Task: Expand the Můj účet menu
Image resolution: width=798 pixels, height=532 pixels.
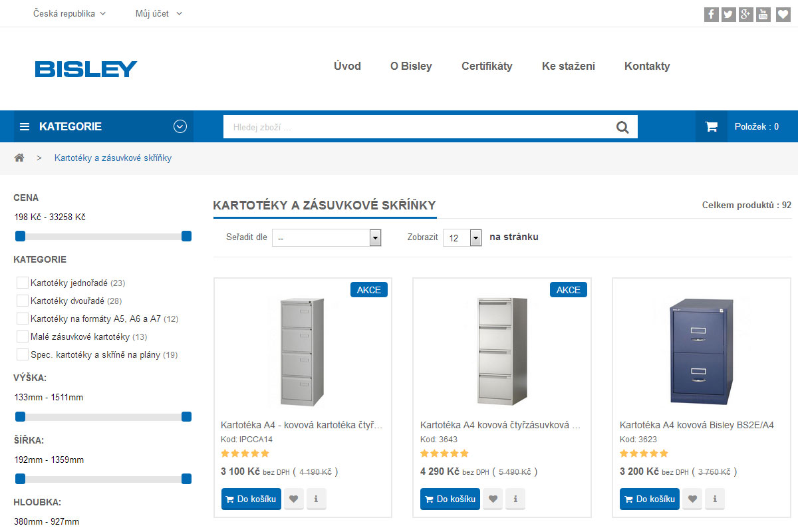Action: pos(159,13)
